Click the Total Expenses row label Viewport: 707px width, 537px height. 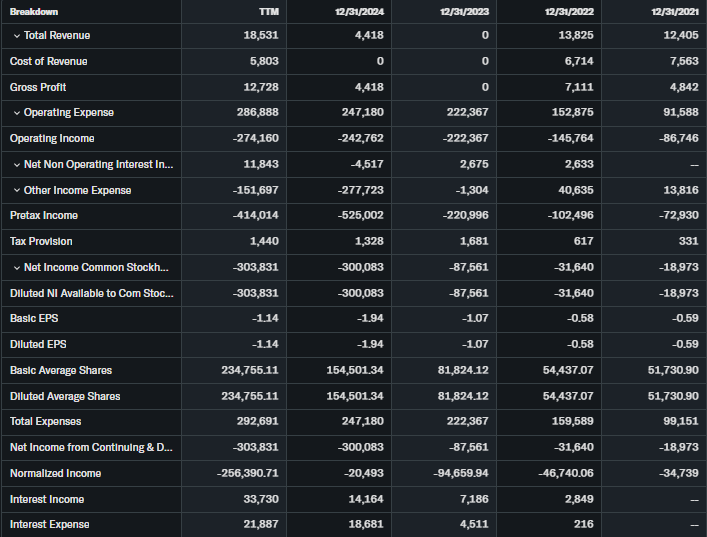[x=46, y=422]
